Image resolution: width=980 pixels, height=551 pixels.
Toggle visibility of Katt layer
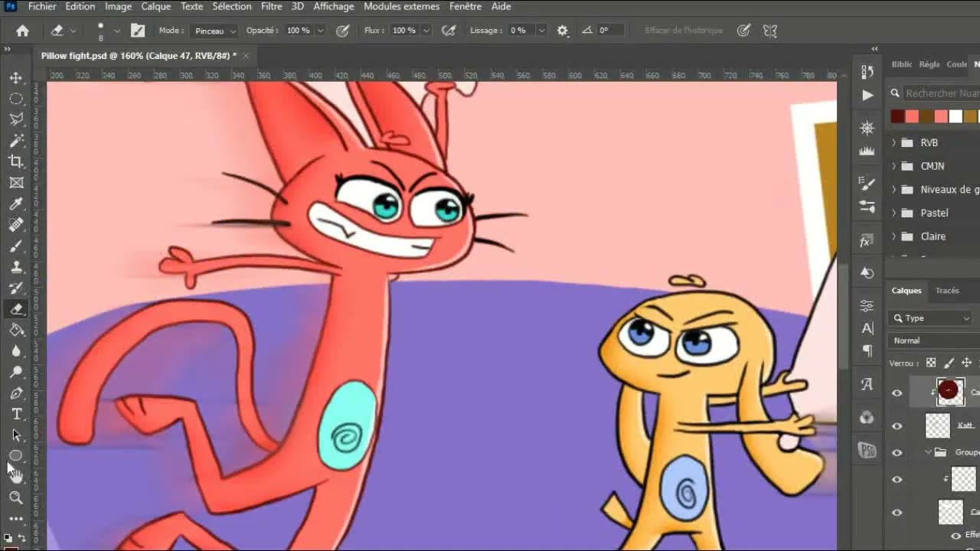coord(897,426)
